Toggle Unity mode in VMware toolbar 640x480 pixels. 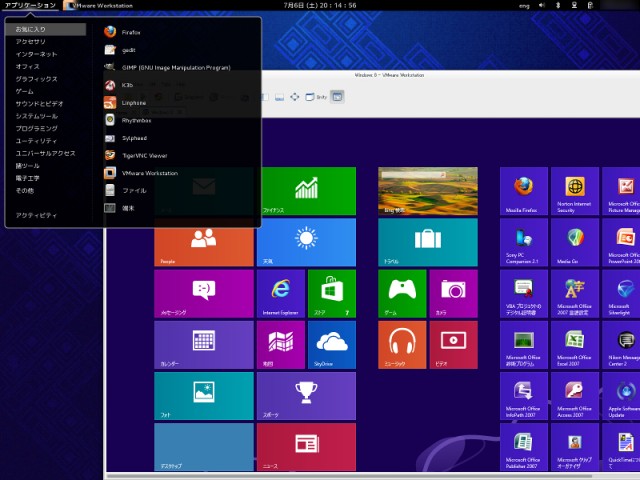[316, 97]
